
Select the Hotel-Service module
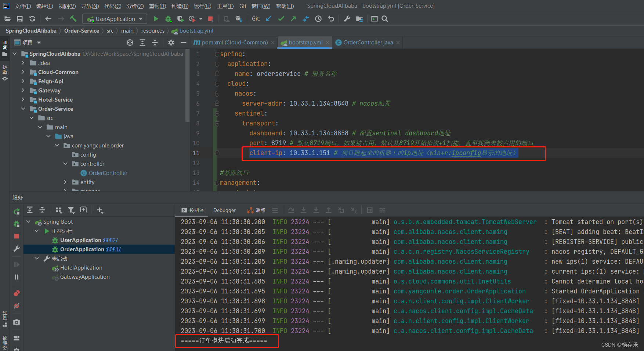[x=55, y=100]
